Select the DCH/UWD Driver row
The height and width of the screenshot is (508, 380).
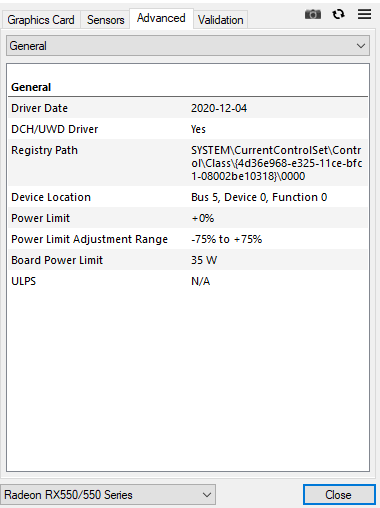pos(188,129)
